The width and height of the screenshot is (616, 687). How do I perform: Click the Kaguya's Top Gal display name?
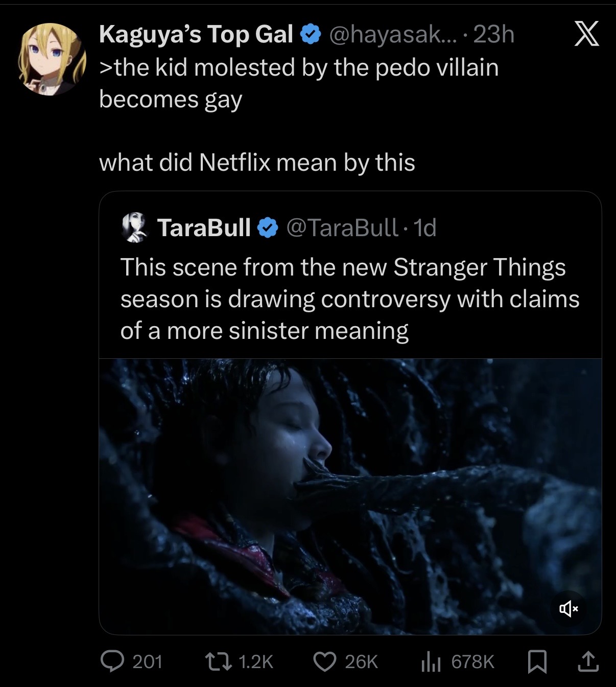pos(196,34)
